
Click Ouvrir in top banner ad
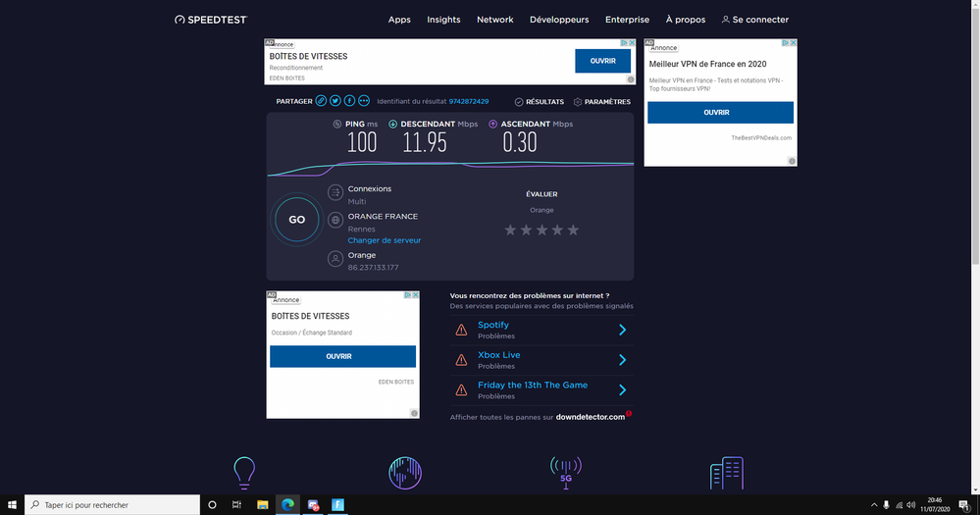point(602,61)
